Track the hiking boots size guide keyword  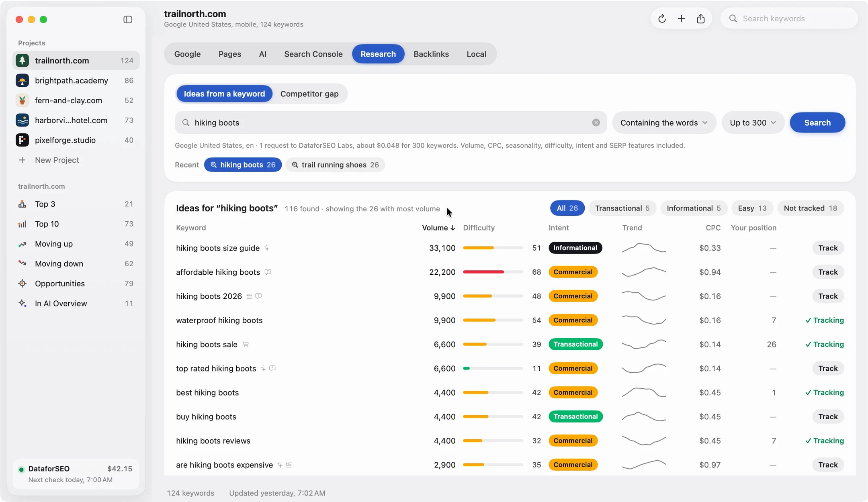(x=828, y=248)
